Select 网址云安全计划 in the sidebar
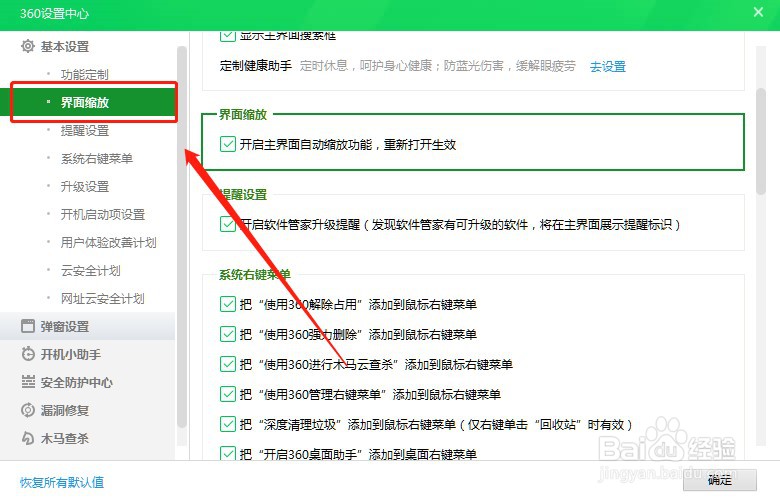The image size is (780, 500). (102, 299)
